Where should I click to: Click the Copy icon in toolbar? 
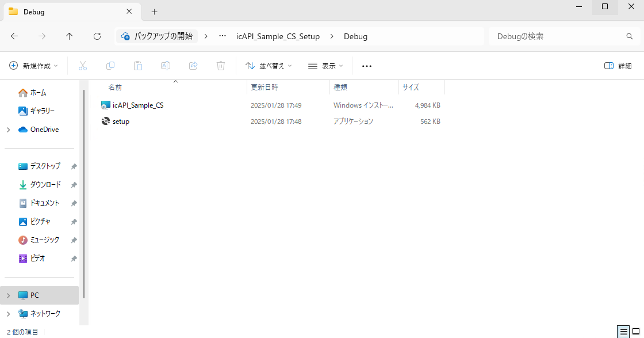pyautogui.click(x=110, y=66)
